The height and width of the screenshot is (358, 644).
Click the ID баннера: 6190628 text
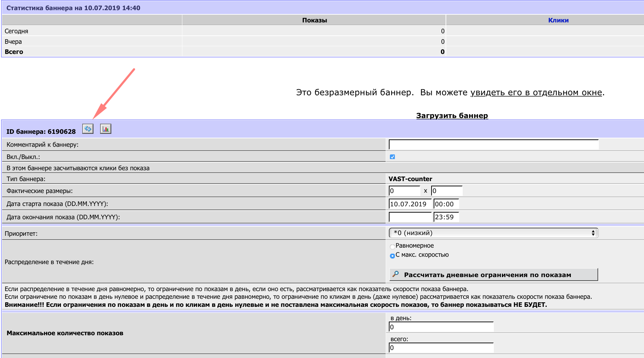pos(41,132)
